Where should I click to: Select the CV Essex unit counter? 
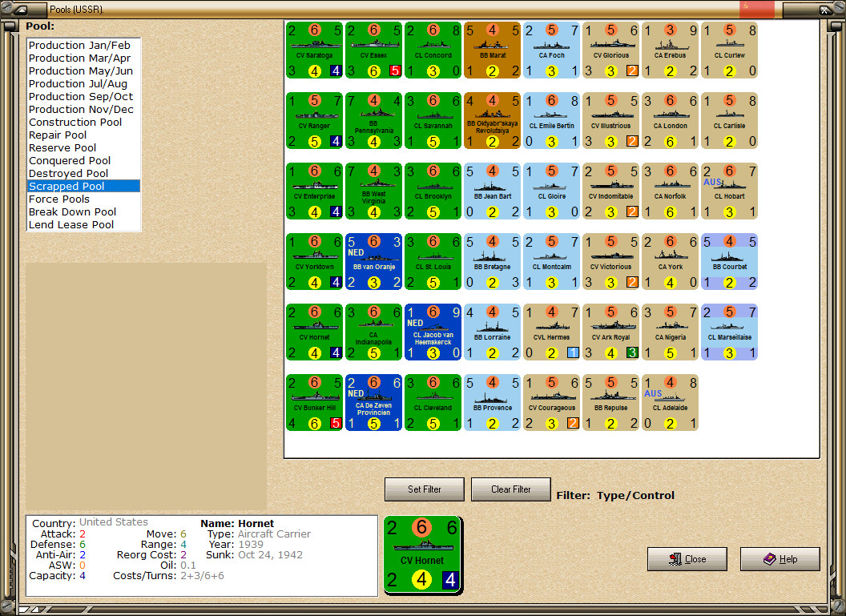[x=373, y=50]
